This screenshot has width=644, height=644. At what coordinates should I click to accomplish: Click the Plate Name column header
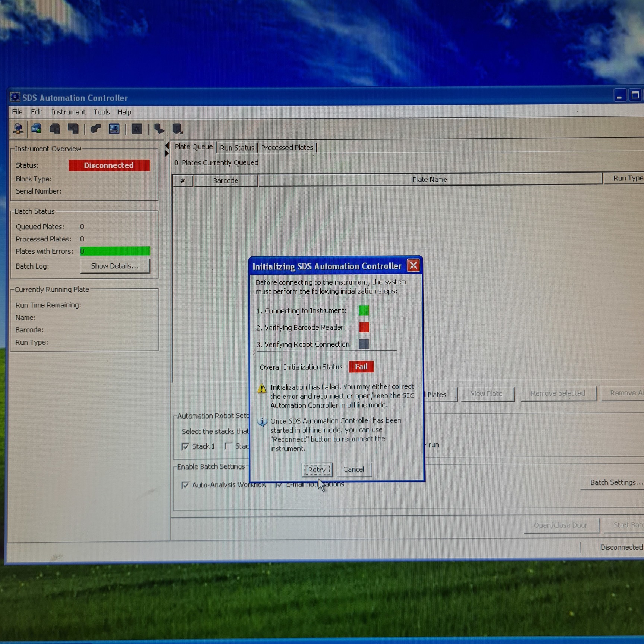(x=430, y=179)
